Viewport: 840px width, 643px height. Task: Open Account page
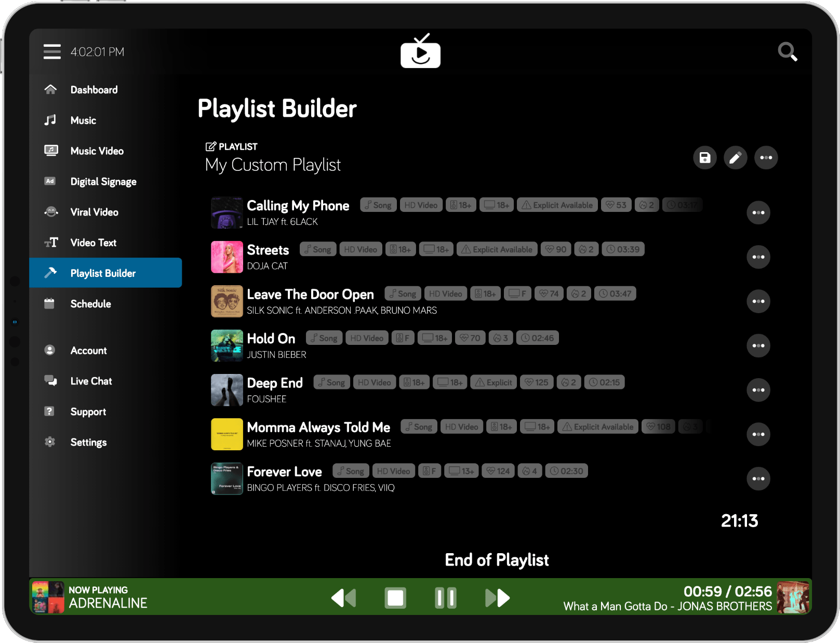pos(105,351)
